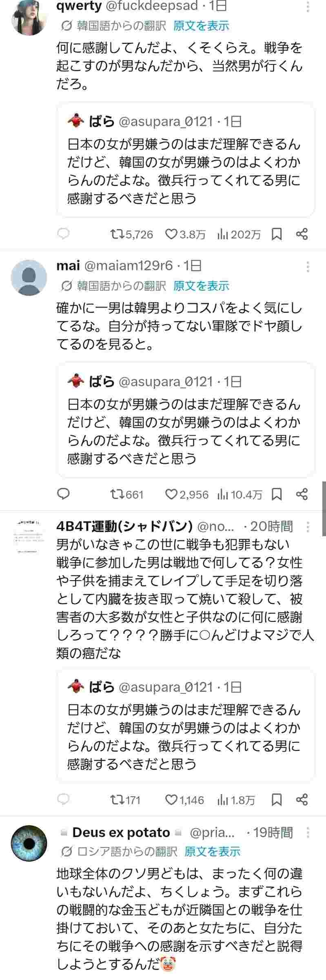Open more options for Deus ex potato post
Image resolution: width=326 pixels, height=980 pixels.
pyautogui.click(x=308, y=832)
